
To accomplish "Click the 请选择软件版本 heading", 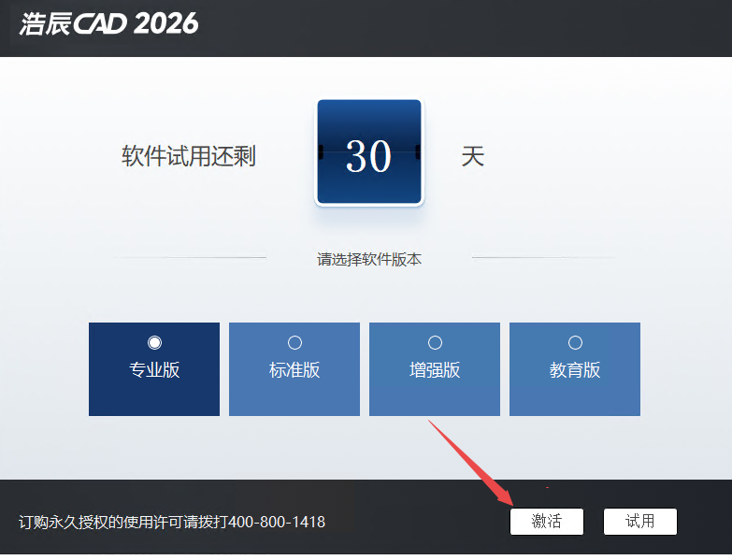I will 369,260.
